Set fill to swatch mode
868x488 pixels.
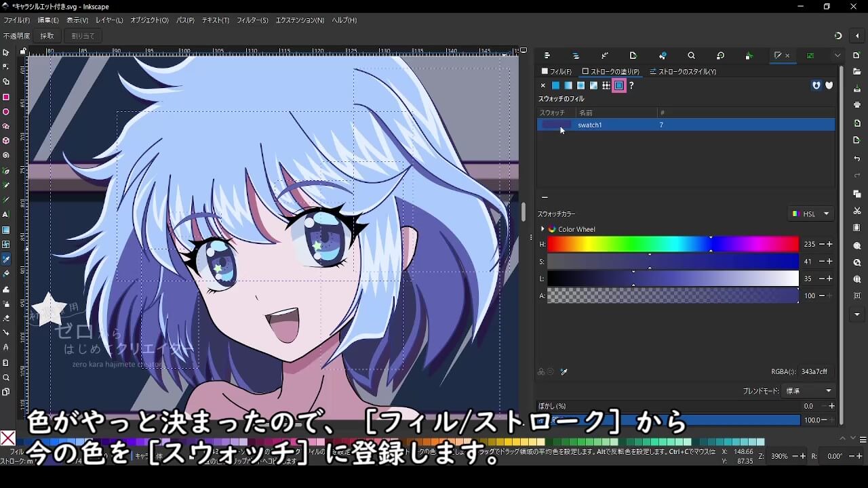619,85
